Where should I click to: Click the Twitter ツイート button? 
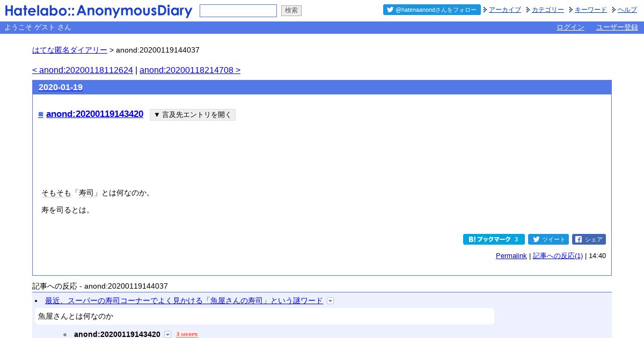coord(548,239)
